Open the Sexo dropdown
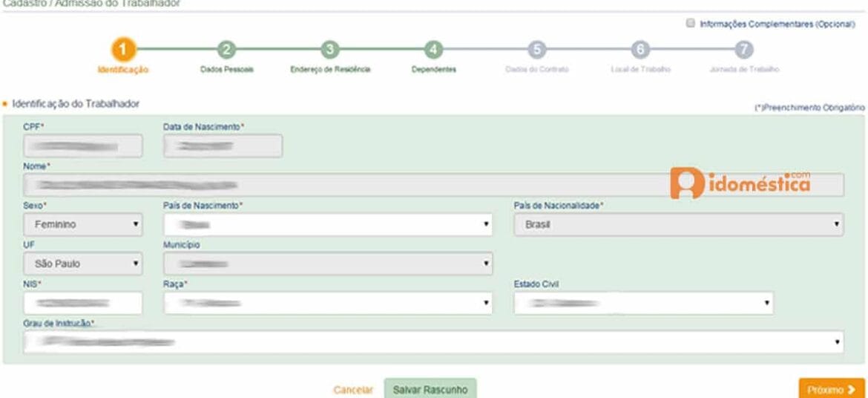Screen dimensions: 868x398 point(82,224)
